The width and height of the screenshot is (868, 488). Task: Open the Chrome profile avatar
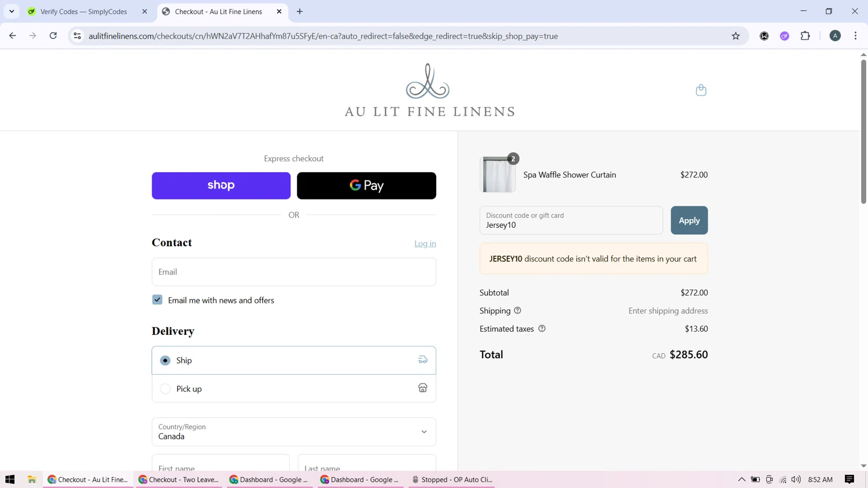click(835, 36)
